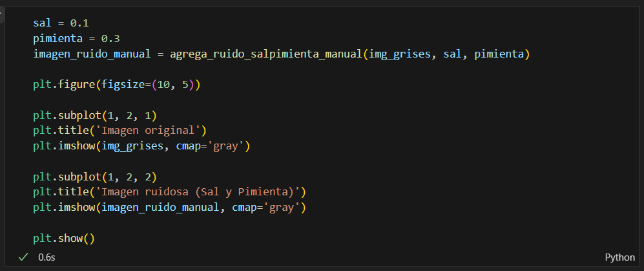Click the first plt.subplot(1, 2, 1) call
The height and width of the screenshot is (271, 644).
[95, 116]
